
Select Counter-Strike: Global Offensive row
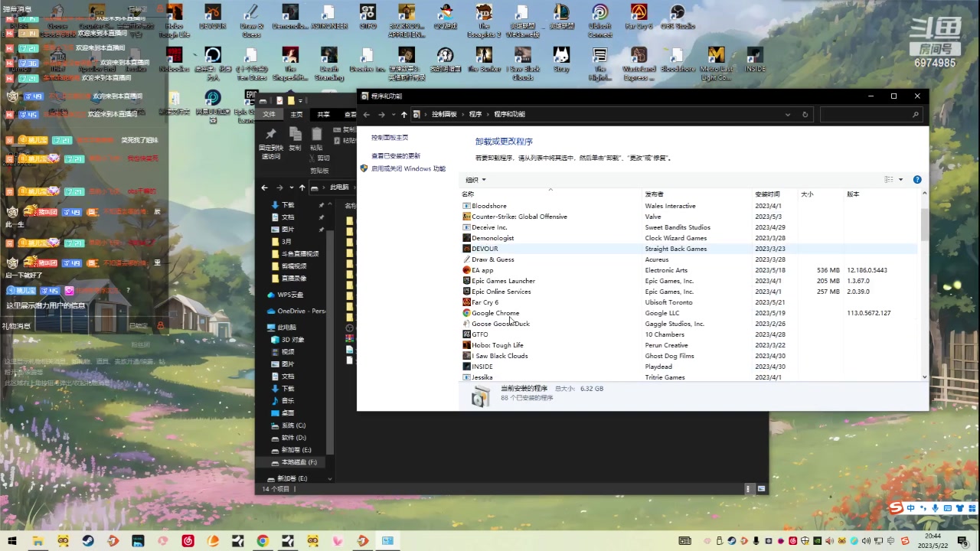pyautogui.click(x=689, y=217)
